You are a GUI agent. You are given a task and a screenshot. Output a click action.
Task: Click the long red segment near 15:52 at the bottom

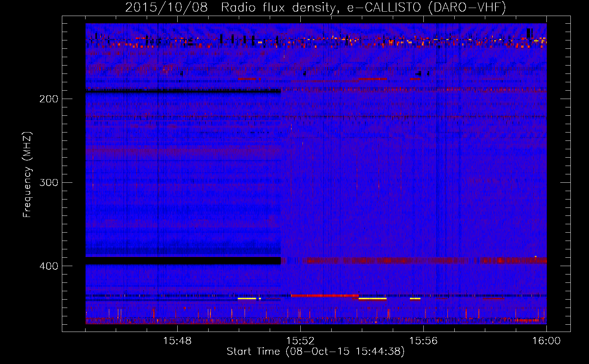[325, 296]
